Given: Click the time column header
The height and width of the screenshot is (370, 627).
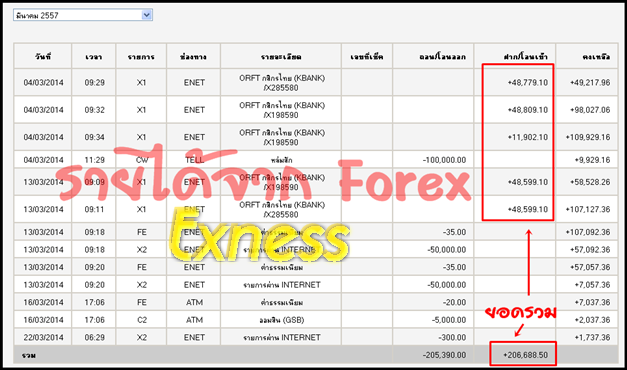Looking at the screenshot, I should tap(94, 56).
